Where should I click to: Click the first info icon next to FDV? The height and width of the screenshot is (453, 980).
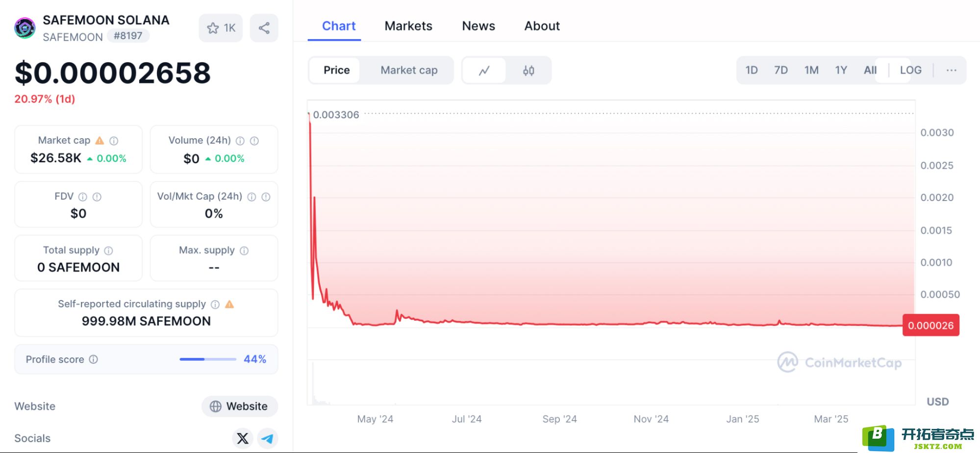tap(83, 197)
